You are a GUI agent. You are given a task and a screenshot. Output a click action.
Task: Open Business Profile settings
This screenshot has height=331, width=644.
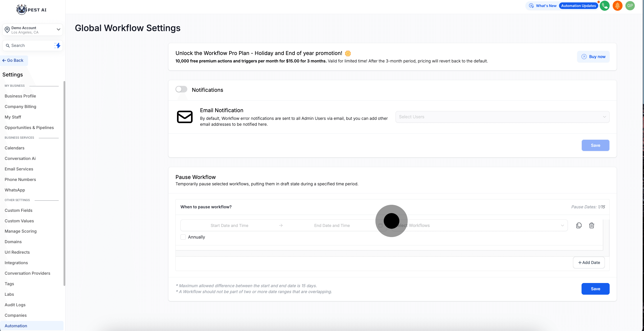[20, 96]
